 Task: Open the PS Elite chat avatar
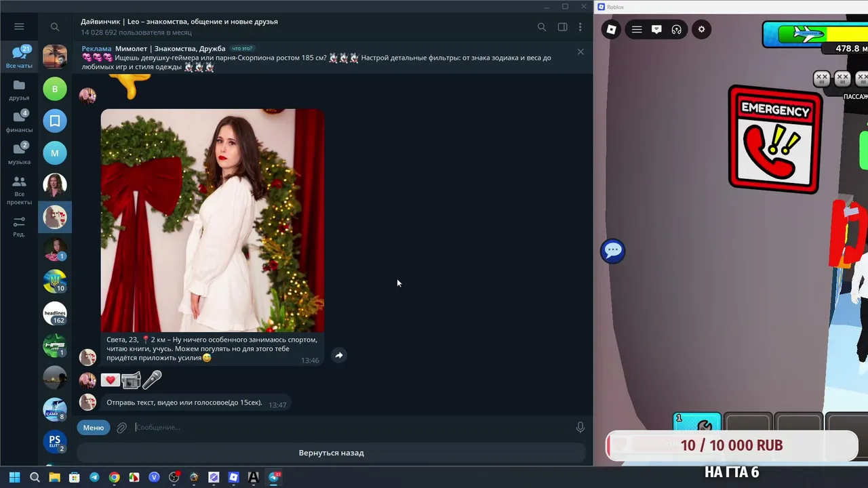point(55,441)
